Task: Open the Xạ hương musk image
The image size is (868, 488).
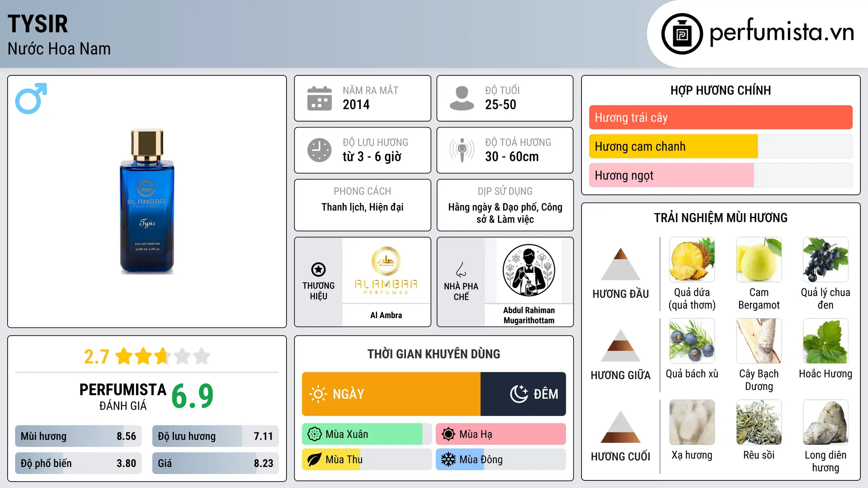Action: click(x=692, y=422)
